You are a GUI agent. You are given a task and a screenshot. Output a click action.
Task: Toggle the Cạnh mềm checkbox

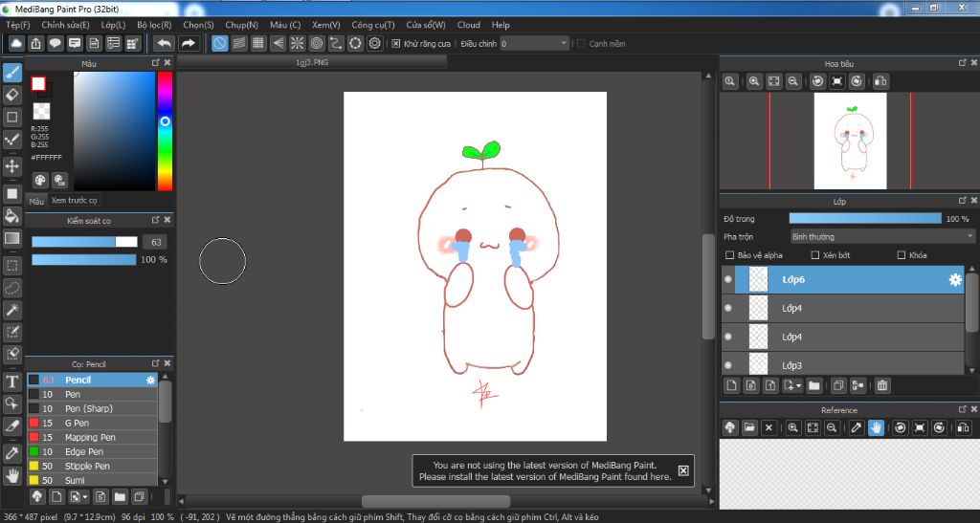click(581, 44)
